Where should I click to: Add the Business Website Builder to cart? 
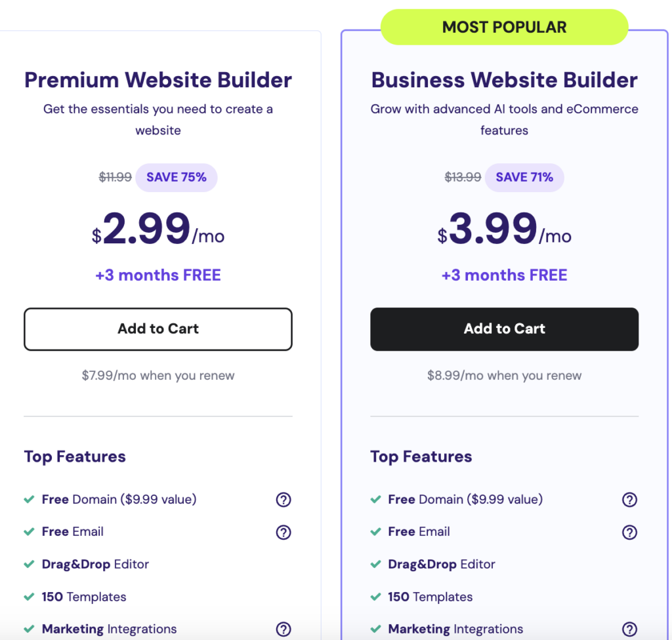[x=504, y=329]
